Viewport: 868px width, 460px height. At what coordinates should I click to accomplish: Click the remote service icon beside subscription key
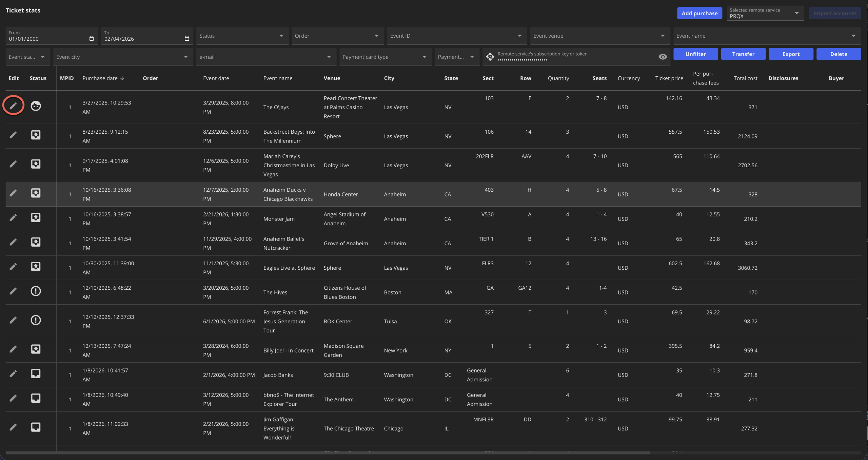[490, 57]
